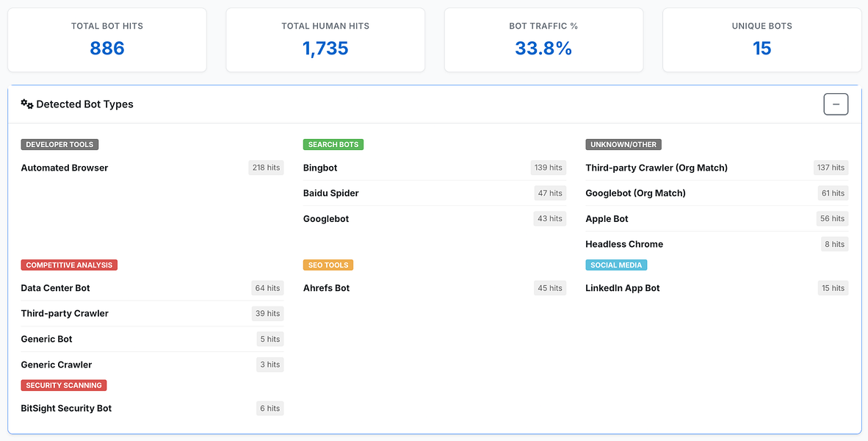Select the Bingbot row
868x441 pixels.
click(319, 168)
